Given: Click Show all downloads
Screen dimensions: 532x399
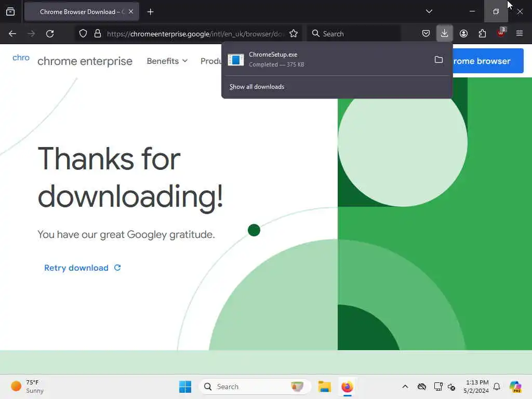Looking at the screenshot, I should click(x=257, y=87).
